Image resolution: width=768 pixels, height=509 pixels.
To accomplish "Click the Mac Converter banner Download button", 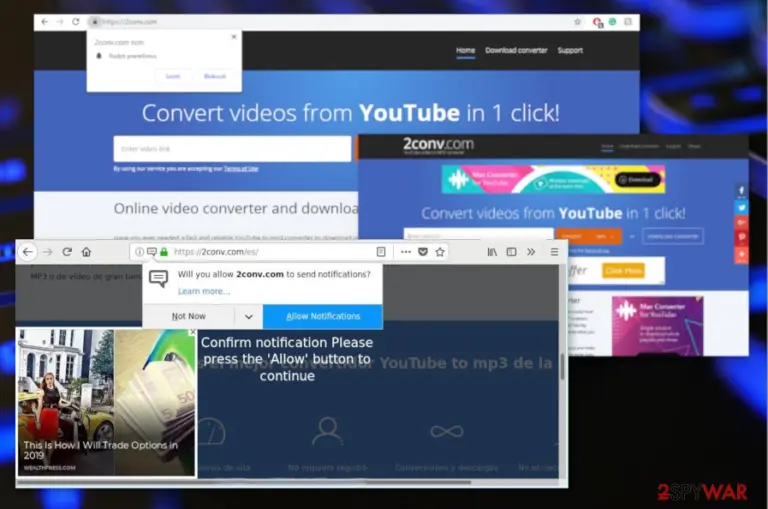I will click(637, 180).
